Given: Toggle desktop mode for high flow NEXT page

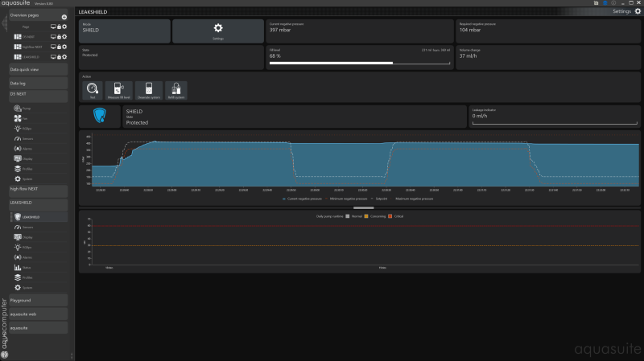Looking at the screenshot, I should click(x=53, y=47).
